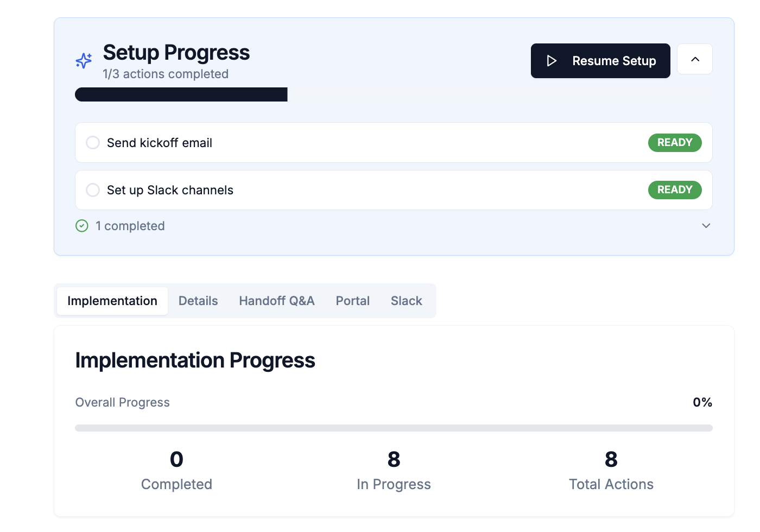Screen dimensions: 760x532
Task: Select the Portal tab
Action: pos(352,301)
